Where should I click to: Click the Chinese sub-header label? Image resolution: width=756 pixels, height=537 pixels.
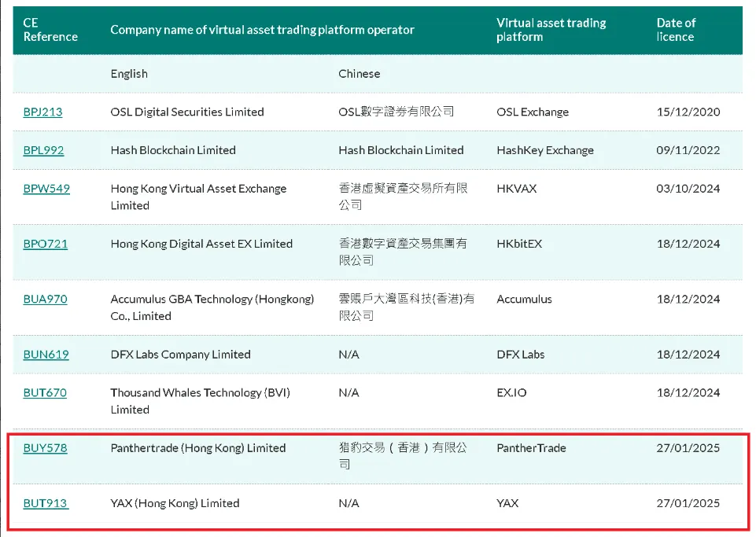[360, 74]
